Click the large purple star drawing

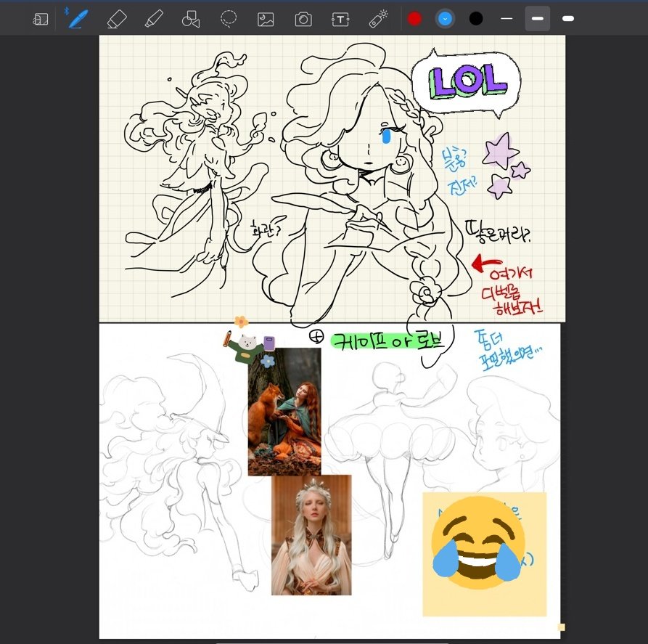tap(500, 150)
